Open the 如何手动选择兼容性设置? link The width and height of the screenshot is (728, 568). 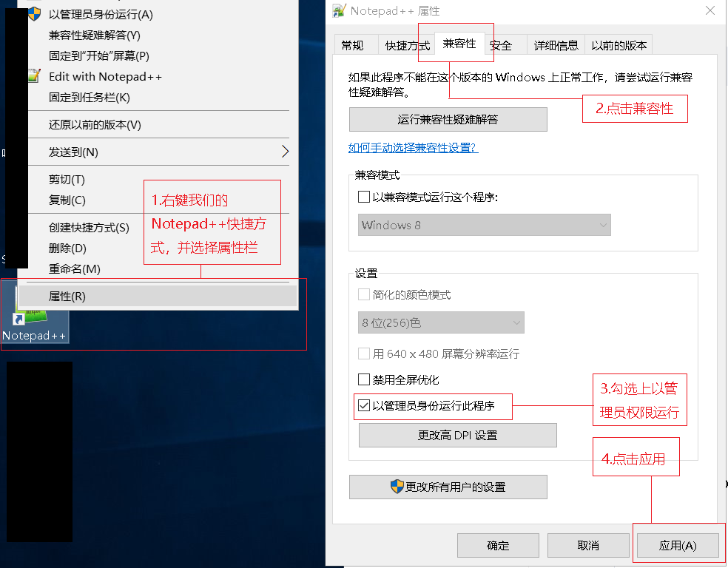[413, 148]
